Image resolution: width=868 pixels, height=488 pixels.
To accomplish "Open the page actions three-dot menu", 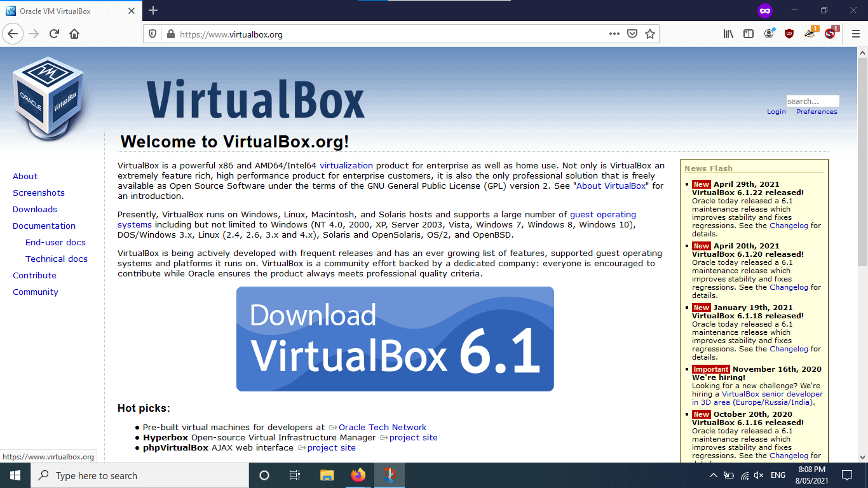I will [614, 34].
